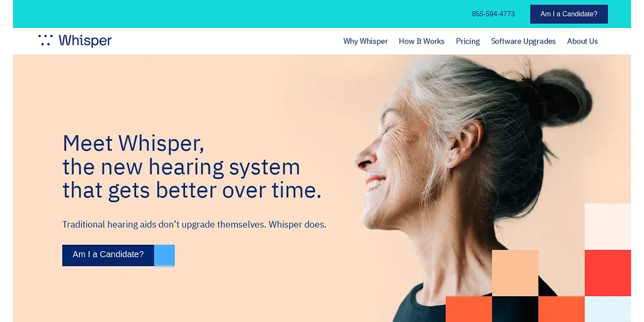The height and width of the screenshot is (322, 644).
Task: Click the cream square above the red square
Action: 608,226
